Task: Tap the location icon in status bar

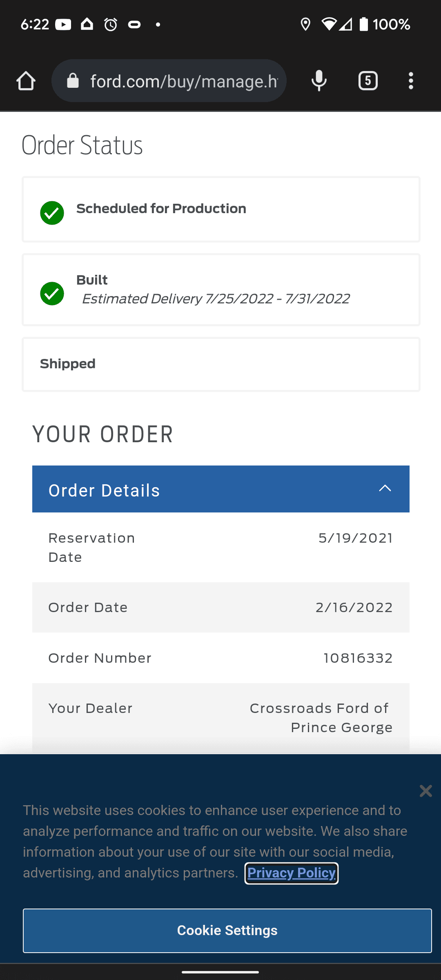Action: [x=305, y=24]
